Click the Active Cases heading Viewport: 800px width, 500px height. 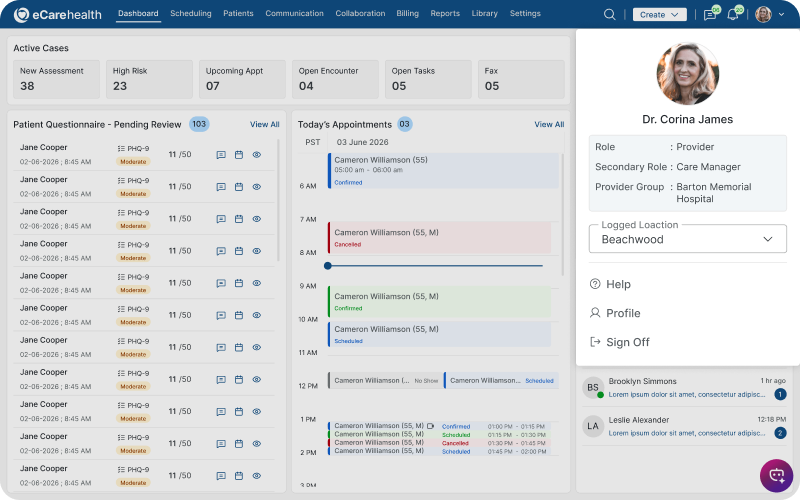[41, 48]
